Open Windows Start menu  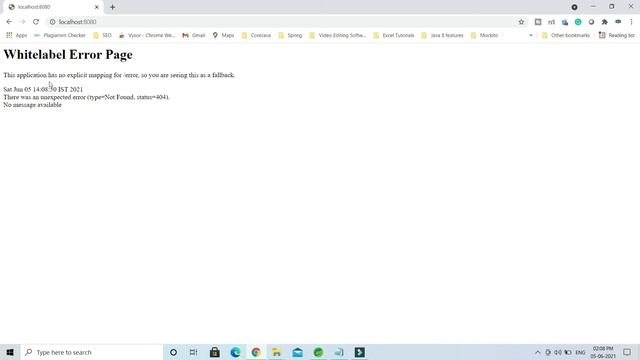10,352
